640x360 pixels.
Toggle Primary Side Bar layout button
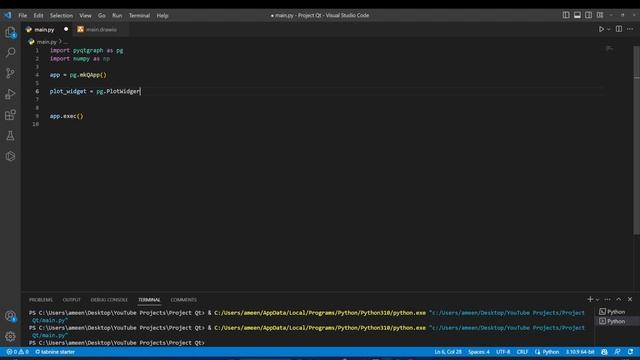566,15
